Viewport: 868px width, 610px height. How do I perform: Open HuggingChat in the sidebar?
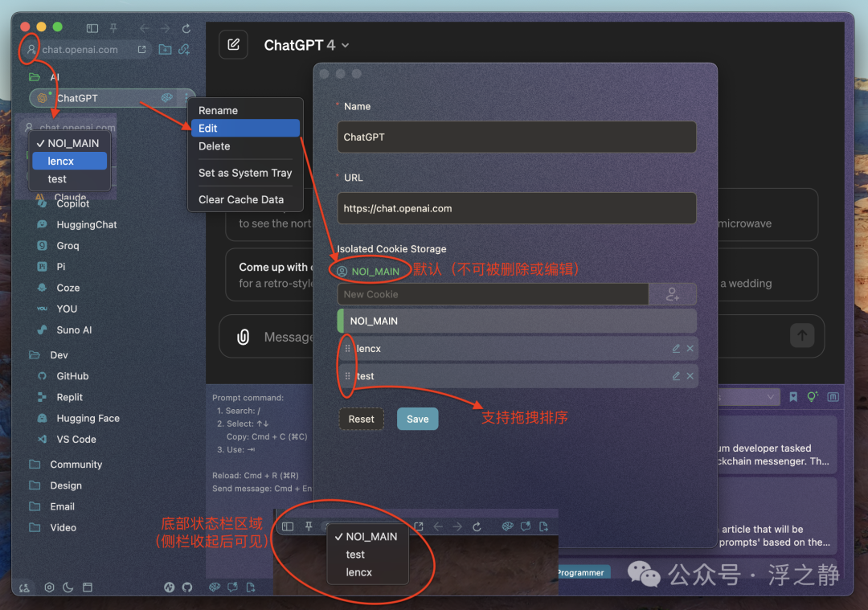point(86,225)
